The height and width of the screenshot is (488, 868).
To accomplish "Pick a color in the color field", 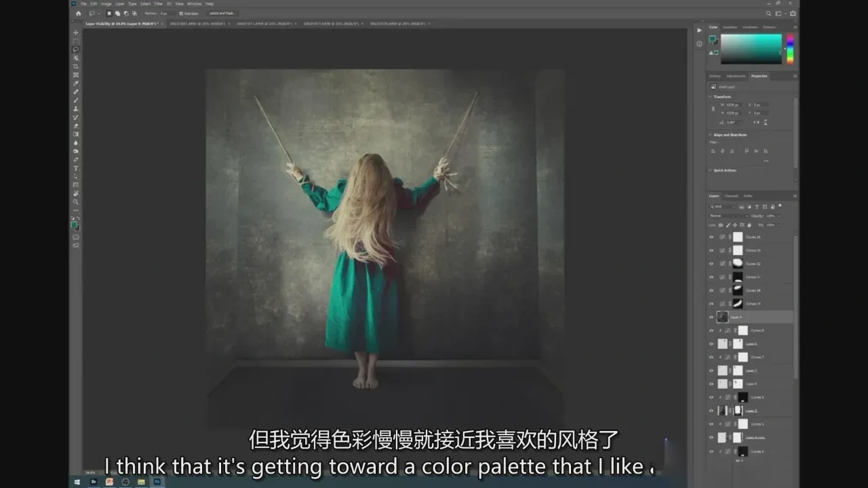I will pyautogui.click(x=751, y=49).
